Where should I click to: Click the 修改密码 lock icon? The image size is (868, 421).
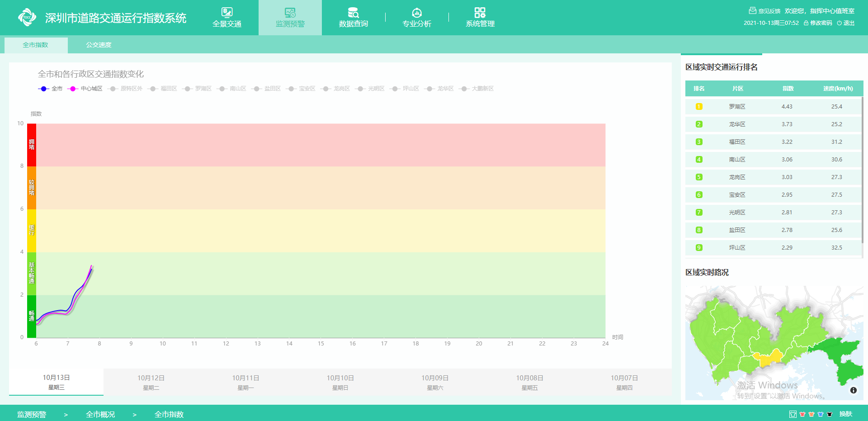point(806,23)
